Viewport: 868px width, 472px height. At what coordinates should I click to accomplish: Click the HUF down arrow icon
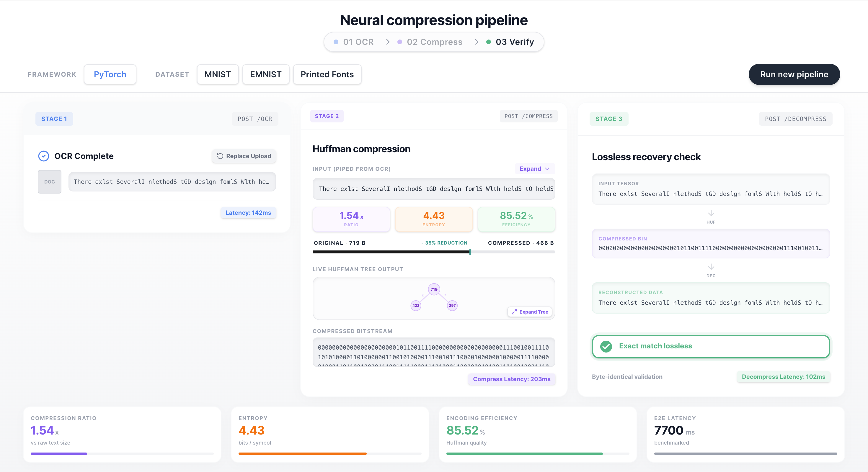(711, 214)
